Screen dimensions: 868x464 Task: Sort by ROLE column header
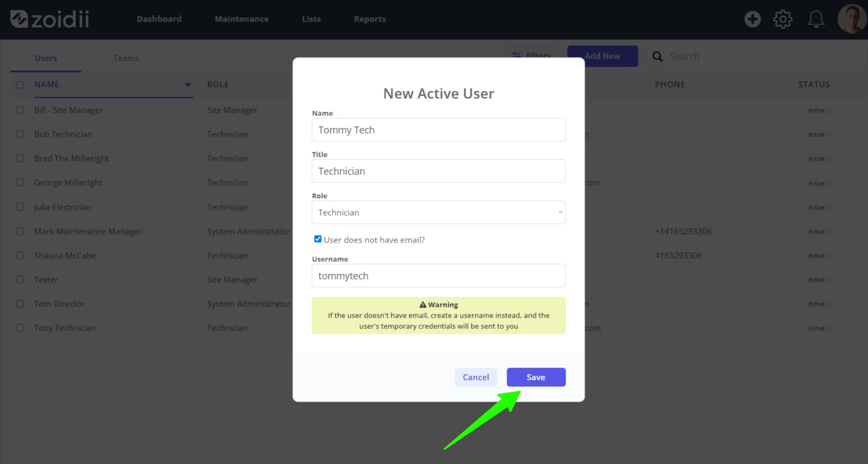pos(218,85)
